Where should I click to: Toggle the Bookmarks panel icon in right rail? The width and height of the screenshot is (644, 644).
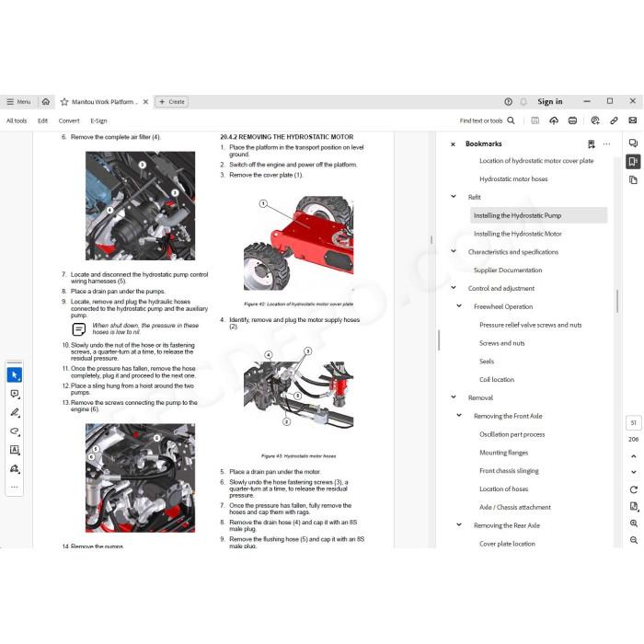pos(633,161)
